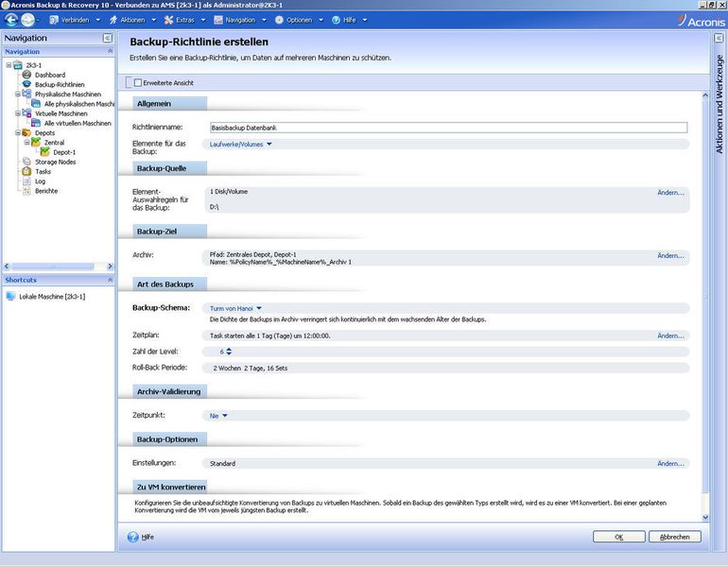Expand the Aktionen und Werkzeuge side panel
This screenshot has width=728, height=567.
[719, 38]
